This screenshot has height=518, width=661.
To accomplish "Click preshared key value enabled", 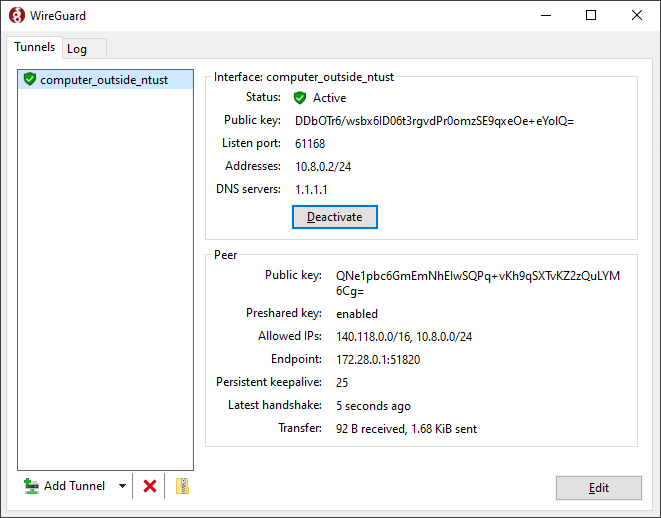I will (x=357, y=314).
